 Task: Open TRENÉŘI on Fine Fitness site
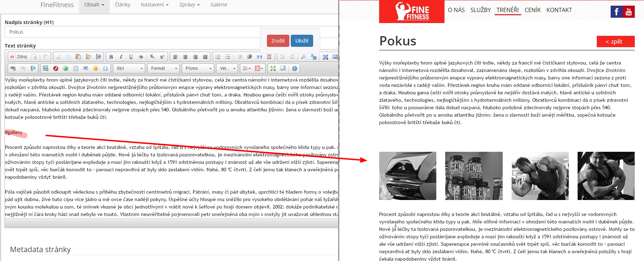[x=507, y=10]
